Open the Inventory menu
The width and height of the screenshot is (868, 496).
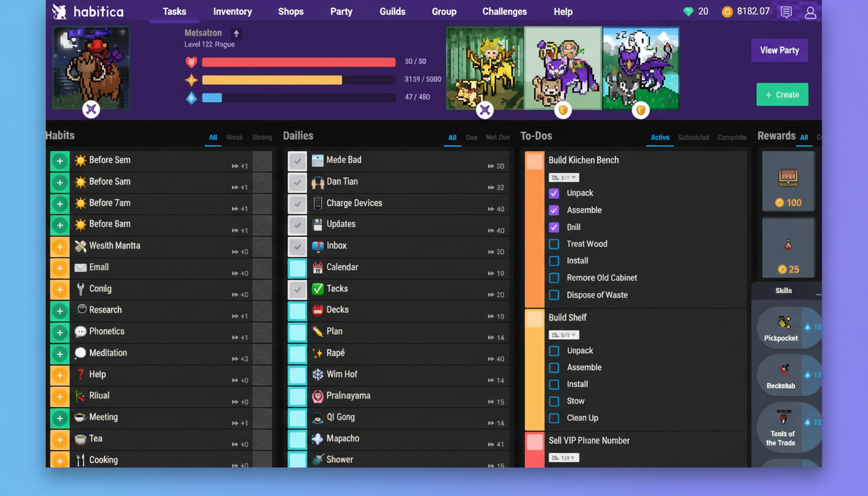tap(232, 11)
